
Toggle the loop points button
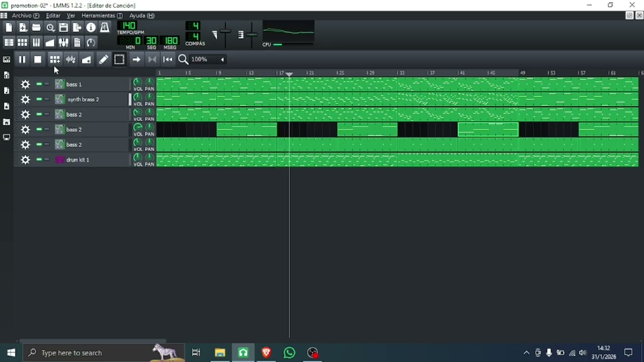152,59
